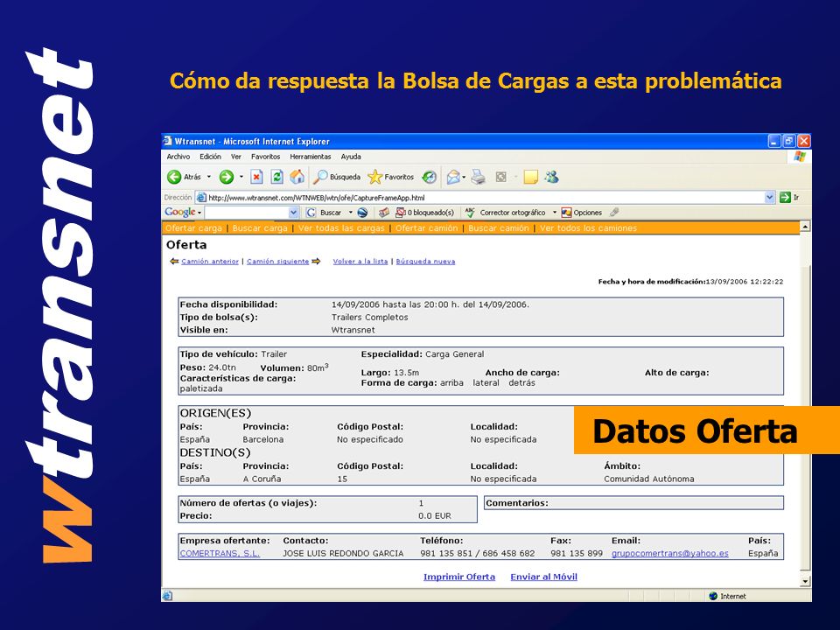Click the Internet zone globe in status bar
This screenshot has height=630, width=840.
(713, 596)
